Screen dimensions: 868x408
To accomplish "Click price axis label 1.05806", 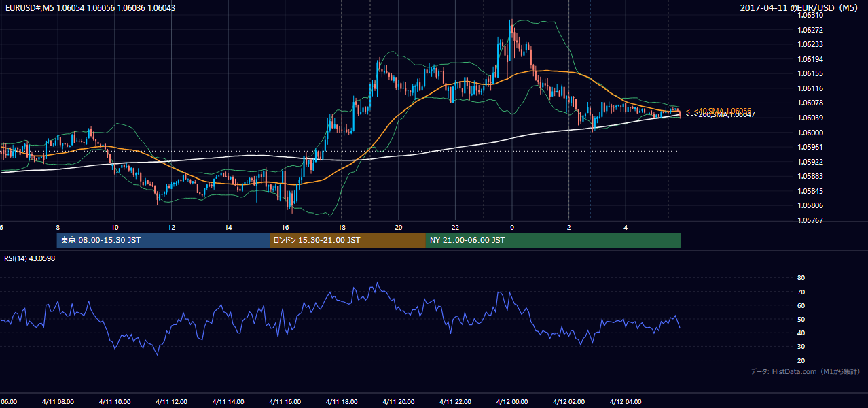I will pyautogui.click(x=810, y=205).
